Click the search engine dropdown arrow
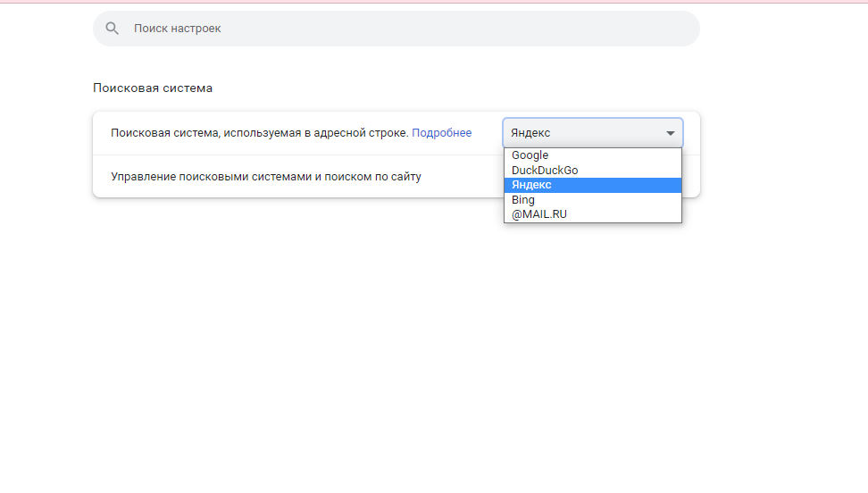Screen dimensions: 868x493 tap(670, 133)
